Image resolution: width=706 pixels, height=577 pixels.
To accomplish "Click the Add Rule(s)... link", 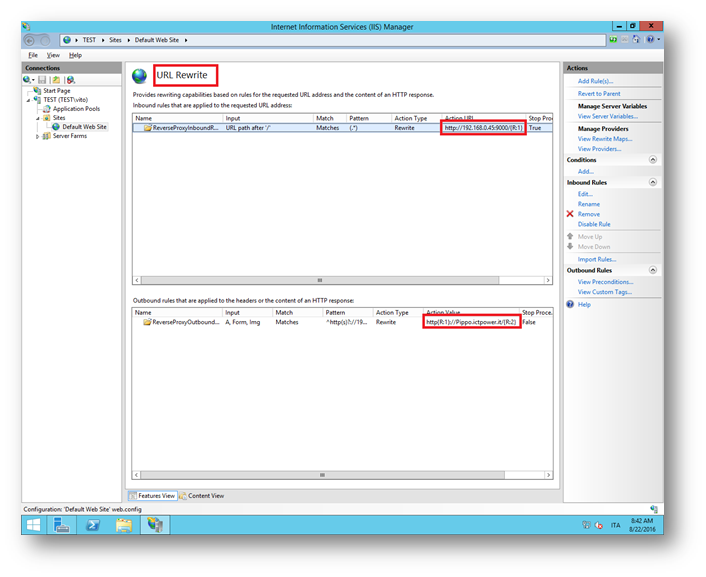I will click(x=595, y=81).
